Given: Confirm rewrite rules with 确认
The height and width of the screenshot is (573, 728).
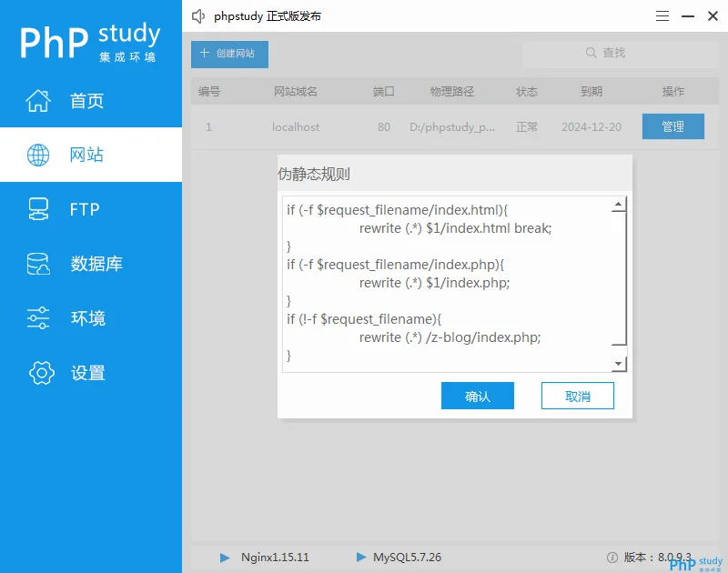Looking at the screenshot, I should (x=477, y=396).
